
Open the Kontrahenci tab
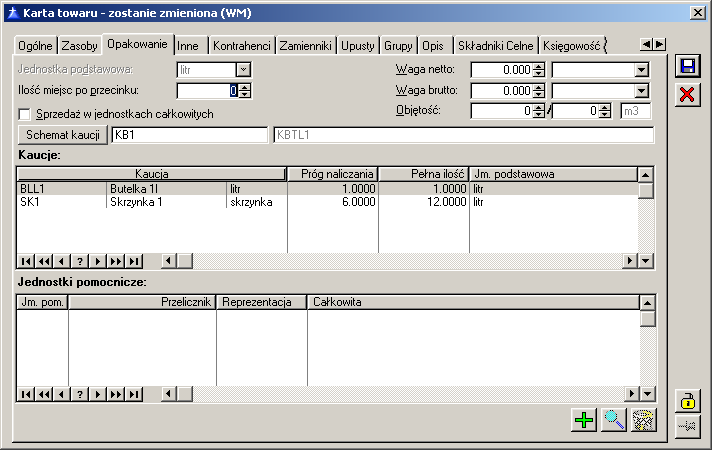point(242,46)
